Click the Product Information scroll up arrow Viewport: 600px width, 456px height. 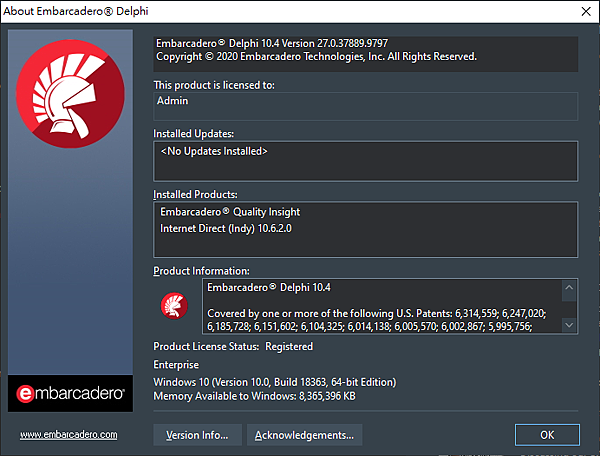(569, 287)
